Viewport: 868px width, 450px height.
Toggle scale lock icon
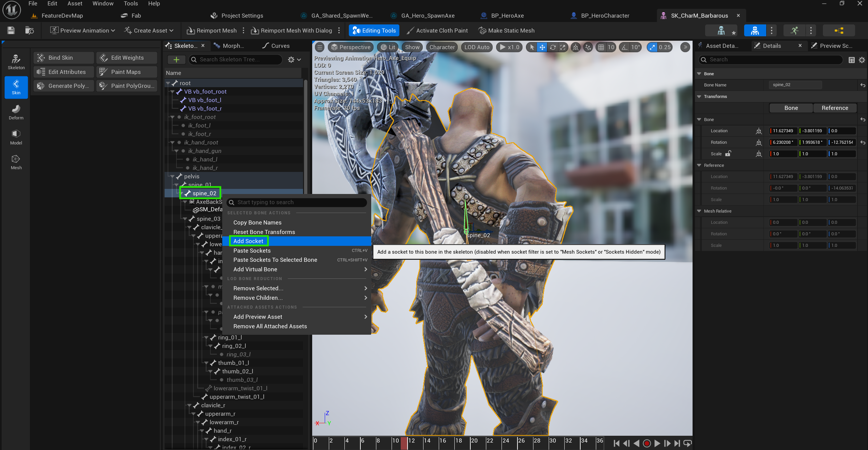pos(728,154)
